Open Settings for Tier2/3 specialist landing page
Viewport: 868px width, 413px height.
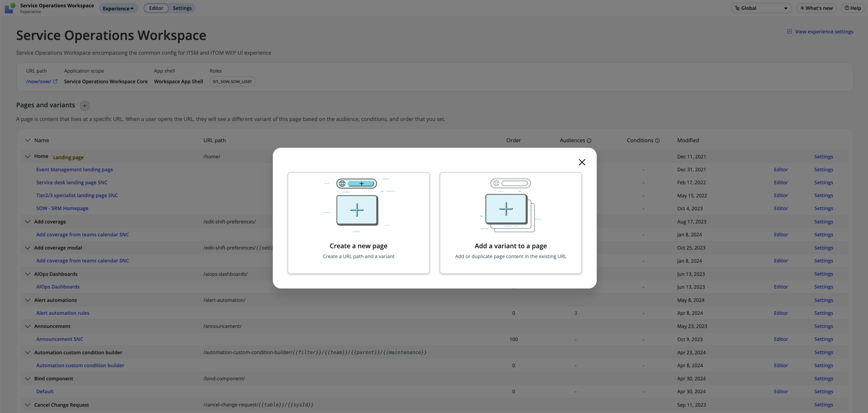point(823,196)
